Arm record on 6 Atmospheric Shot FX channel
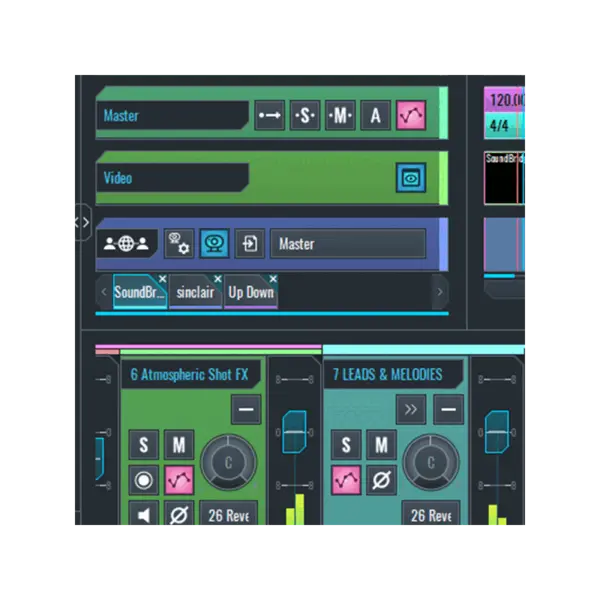This screenshot has height=600, width=600. 143,480
